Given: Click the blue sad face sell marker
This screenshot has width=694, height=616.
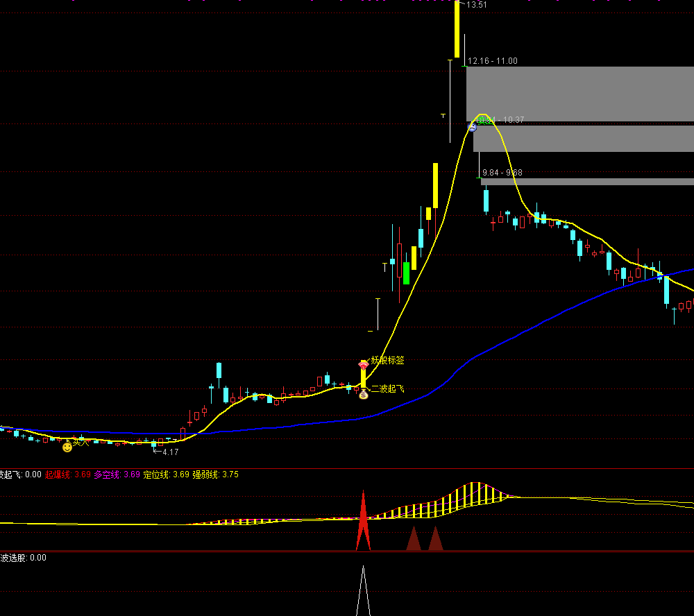Looking at the screenshot, I should 473,127.
